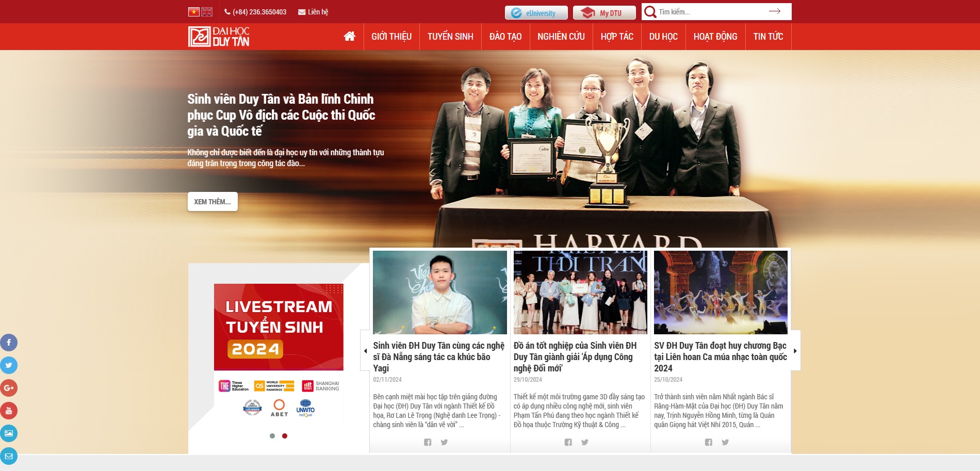Click the Đại học Duy Tân logo
Viewport: 980px width, 471px height.
(219, 37)
